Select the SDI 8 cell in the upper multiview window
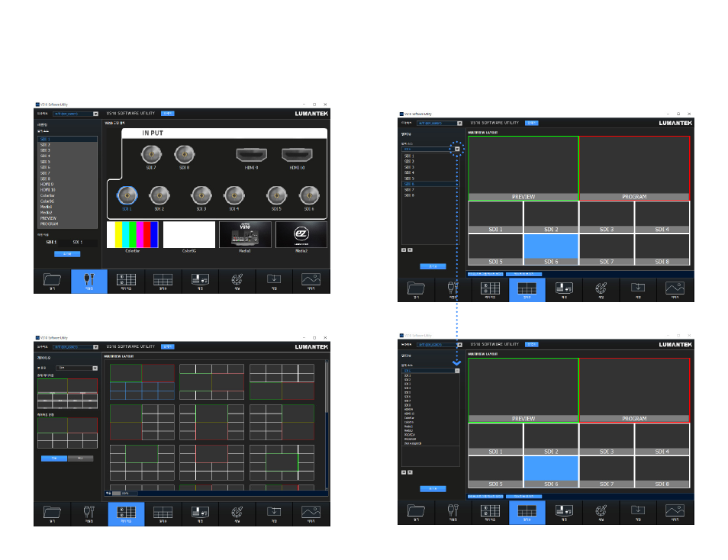Image resolution: width=728 pixels, height=560 pixels. pos(662,249)
